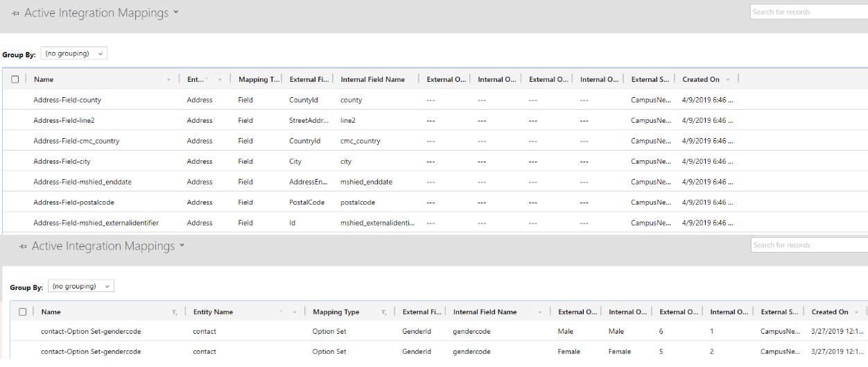This screenshot has height=367, width=868.
Task: Click the pin icon beside the bottom view title
Action: pyautogui.click(x=23, y=246)
